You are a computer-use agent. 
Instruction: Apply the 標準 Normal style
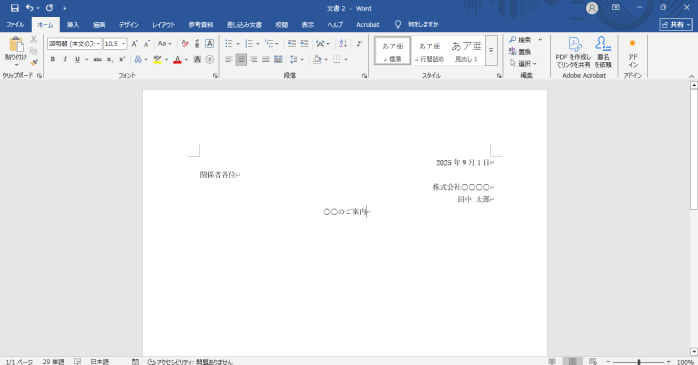coord(393,51)
